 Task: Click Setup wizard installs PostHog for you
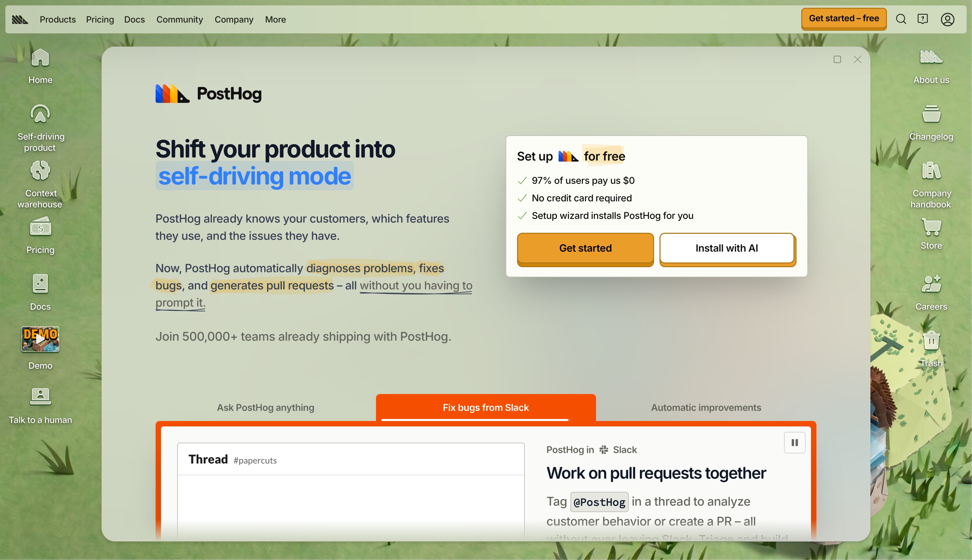click(613, 216)
